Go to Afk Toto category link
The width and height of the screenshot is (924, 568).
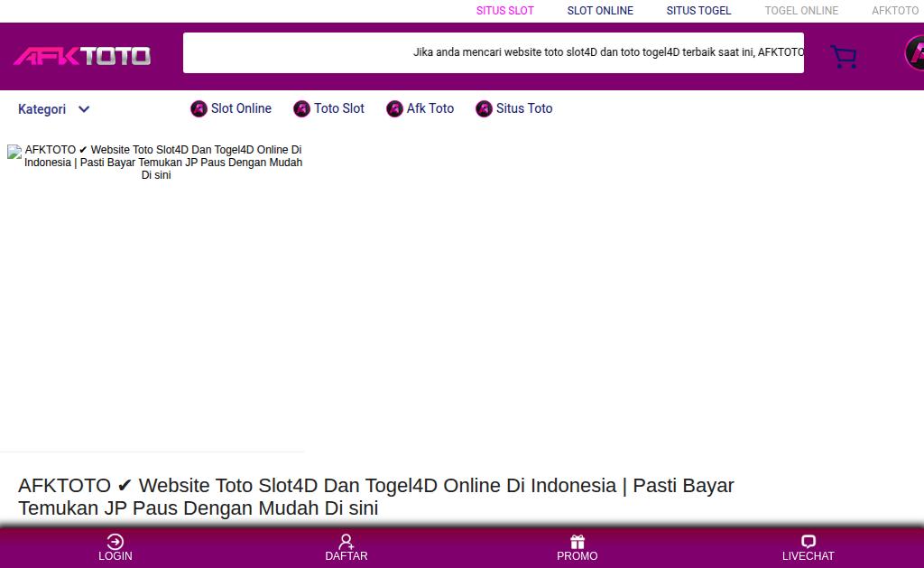click(x=430, y=108)
